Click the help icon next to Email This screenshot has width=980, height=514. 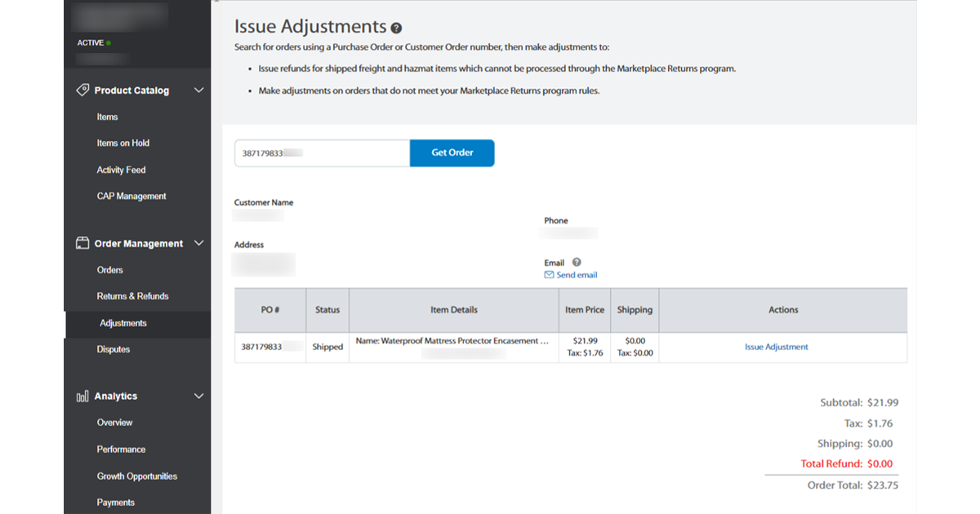click(x=578, y=262)
